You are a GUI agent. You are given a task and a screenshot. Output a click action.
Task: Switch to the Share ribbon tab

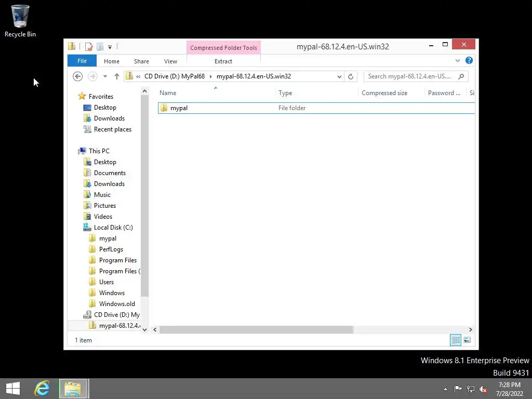(141, 61)
